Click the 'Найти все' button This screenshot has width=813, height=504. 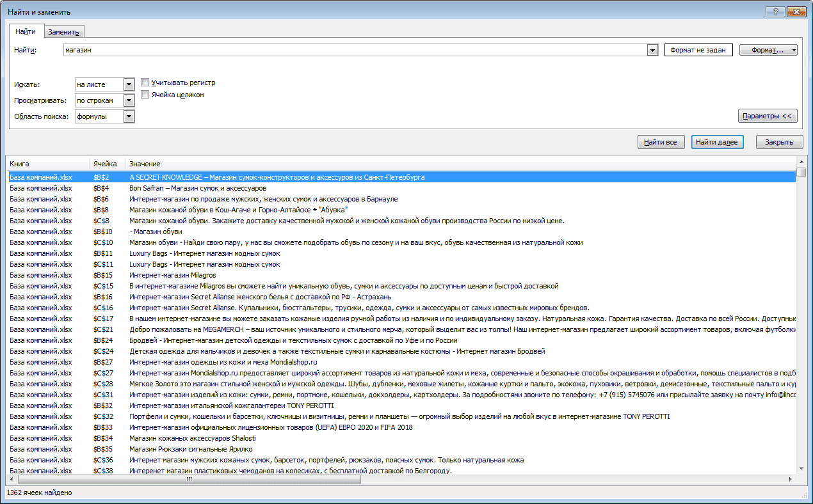661,142
